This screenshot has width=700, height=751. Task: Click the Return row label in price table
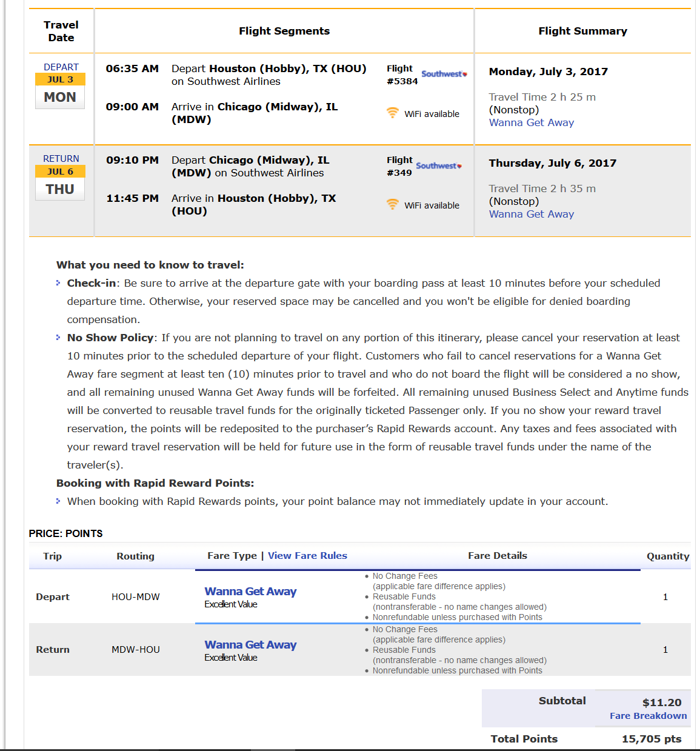[53, 650]
